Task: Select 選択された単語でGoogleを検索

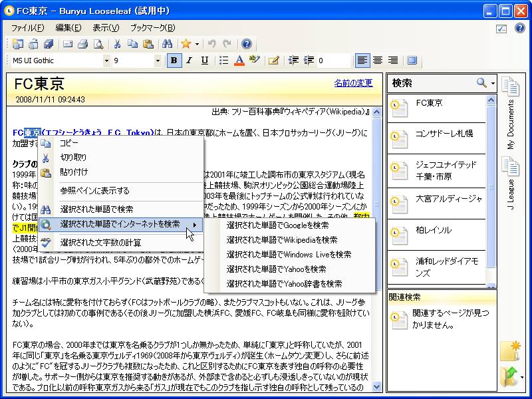Action: coord(290,225)
